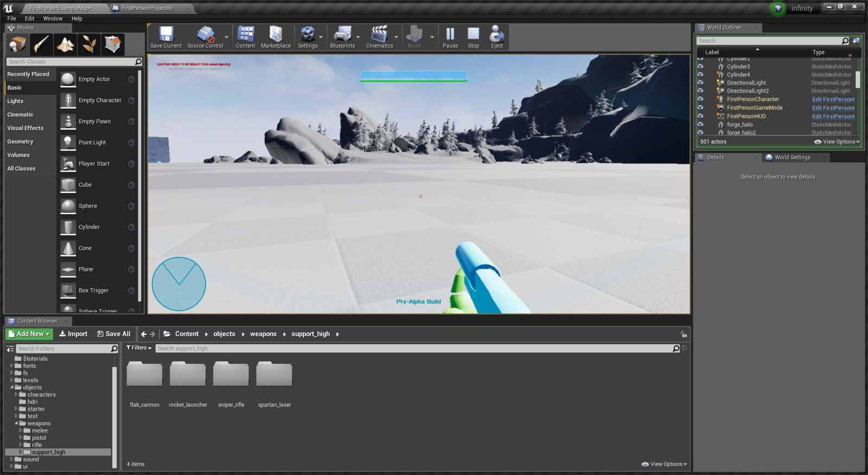Select the Foliage mode icon
868x475 pixels.
click(89, 45)
